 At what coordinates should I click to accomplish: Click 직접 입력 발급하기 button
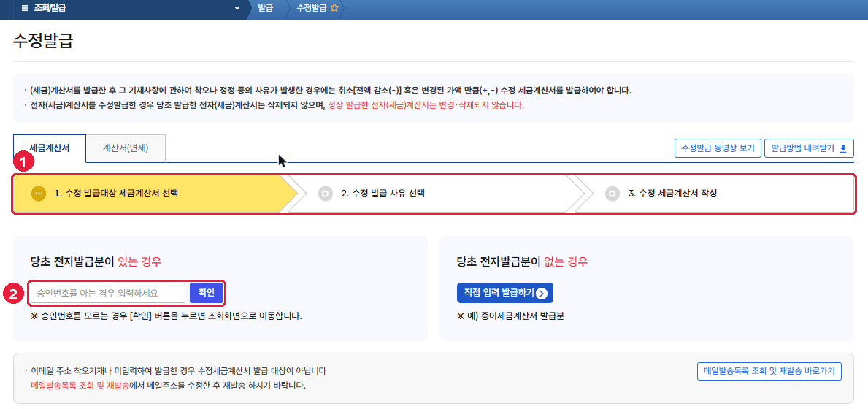click(x=505, y=294)
